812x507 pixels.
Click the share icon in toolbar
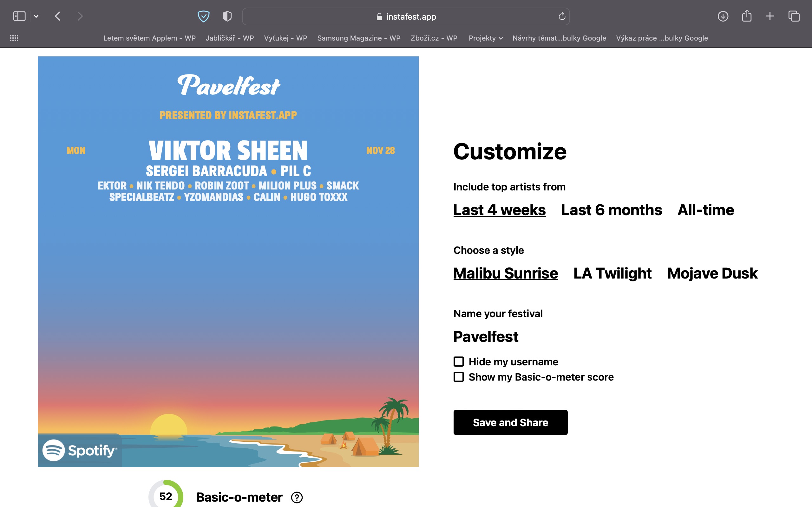(x=747, y=16)
